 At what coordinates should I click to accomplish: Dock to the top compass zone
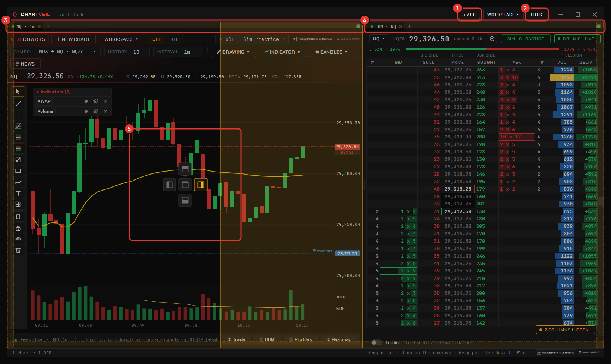(185, 169)
